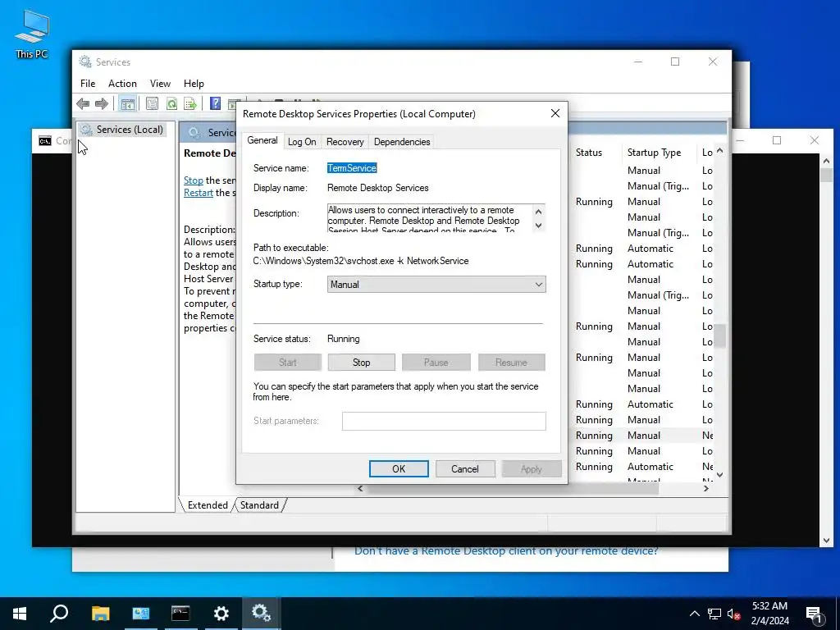The image size is (840, 630).
Task: Click the Stop button in properties dialog
Action: coord(362,363)
